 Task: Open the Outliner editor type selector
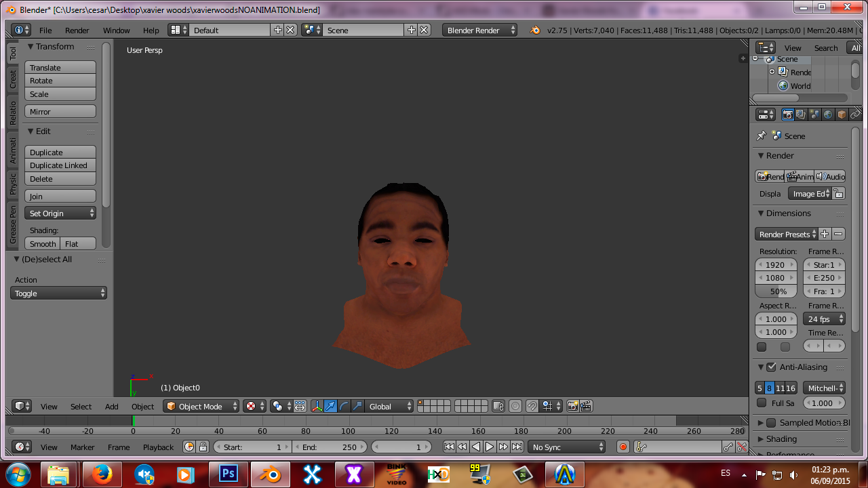[x=766, y=47]
